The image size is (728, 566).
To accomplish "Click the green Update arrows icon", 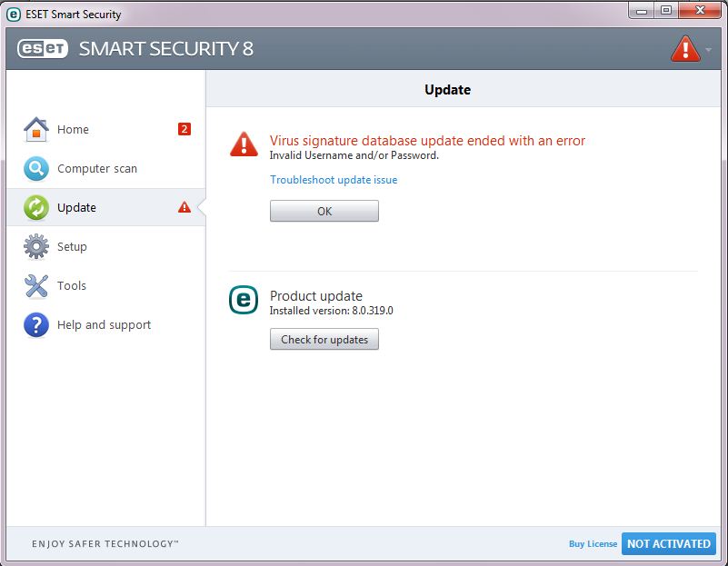I will (x=35, y=208).
